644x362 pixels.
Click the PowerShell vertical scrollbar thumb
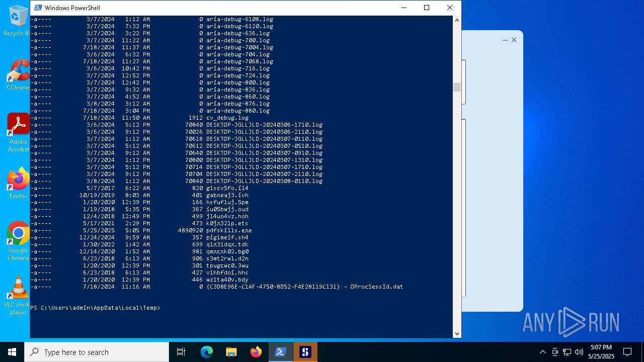(457, 87)
